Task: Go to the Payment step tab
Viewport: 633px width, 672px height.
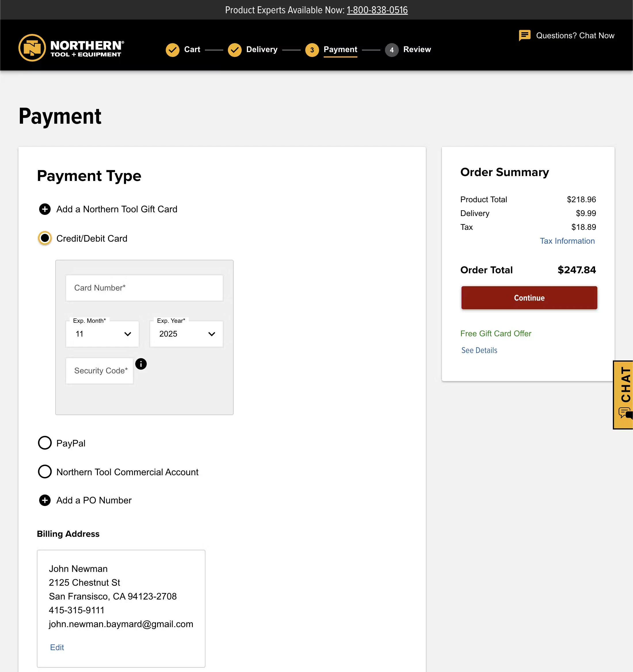Action: point(340,50)
